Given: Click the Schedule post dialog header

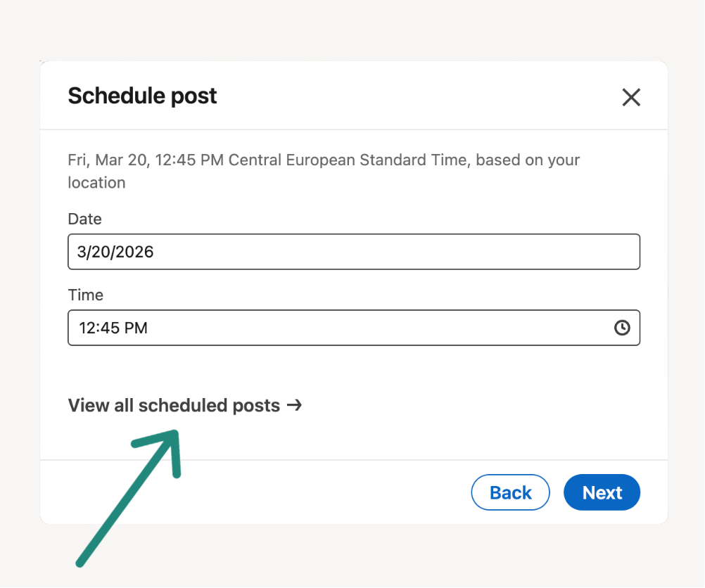Looking at the screenshot, I should coord(142,96).
